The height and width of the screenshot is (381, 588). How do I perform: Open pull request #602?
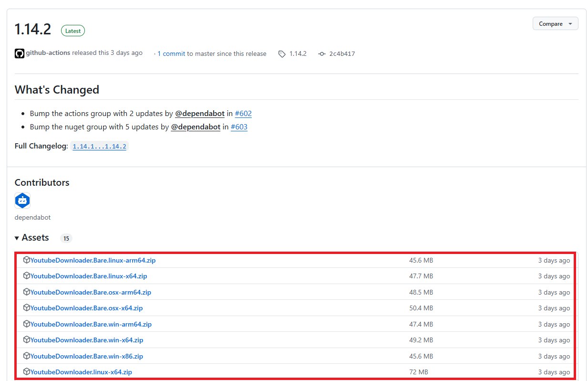coord(243,114)
